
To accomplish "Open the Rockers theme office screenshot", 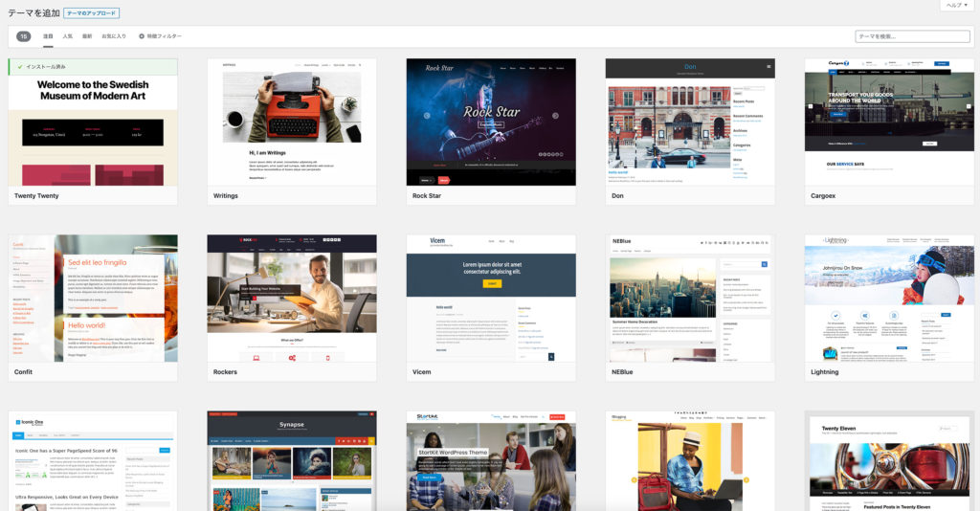I will (292, 298).
